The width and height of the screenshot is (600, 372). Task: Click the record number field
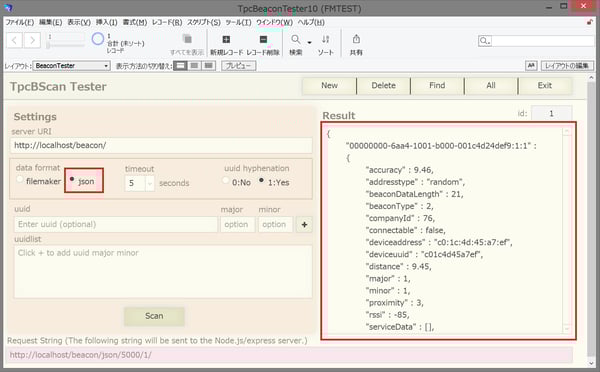(x=65, y=37)
